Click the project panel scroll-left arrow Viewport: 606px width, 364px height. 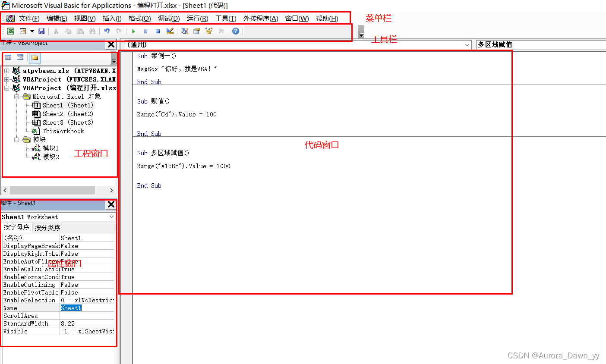coord(5,190)
